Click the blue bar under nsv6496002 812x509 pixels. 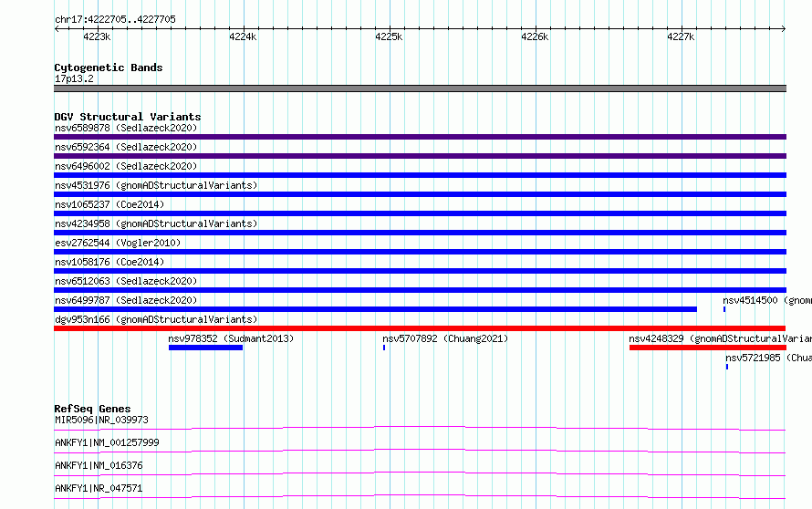[420, 175]
